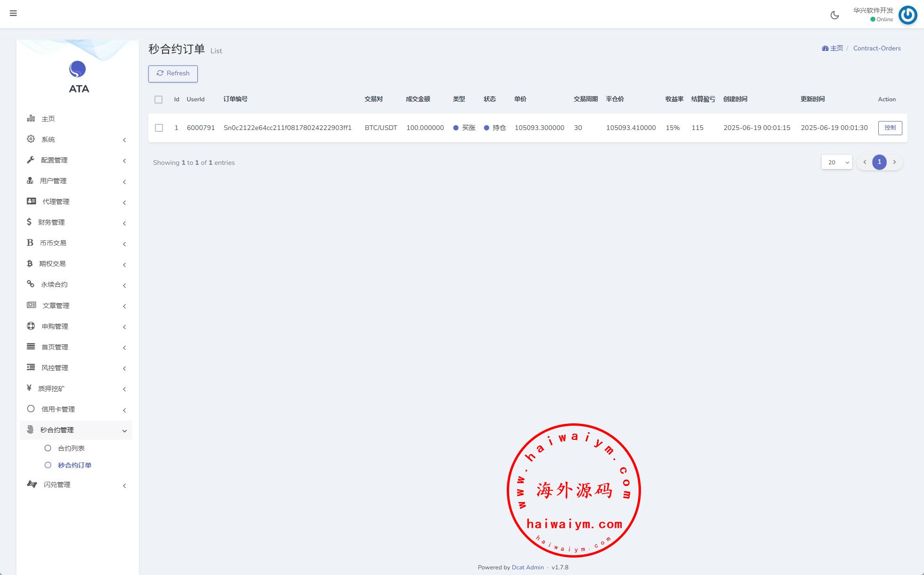Click the 系统 gear icon
Screen dimensions: 924x575
(x=31, y=139)
